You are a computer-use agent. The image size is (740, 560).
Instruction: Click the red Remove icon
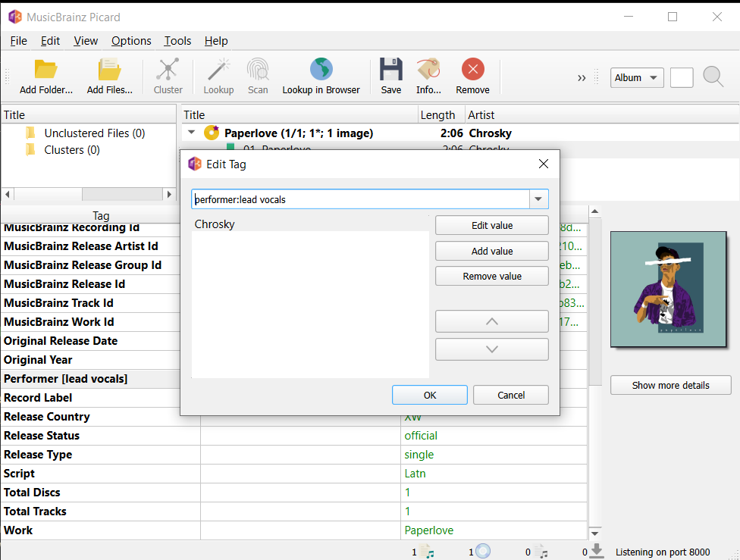click(472, 70)
